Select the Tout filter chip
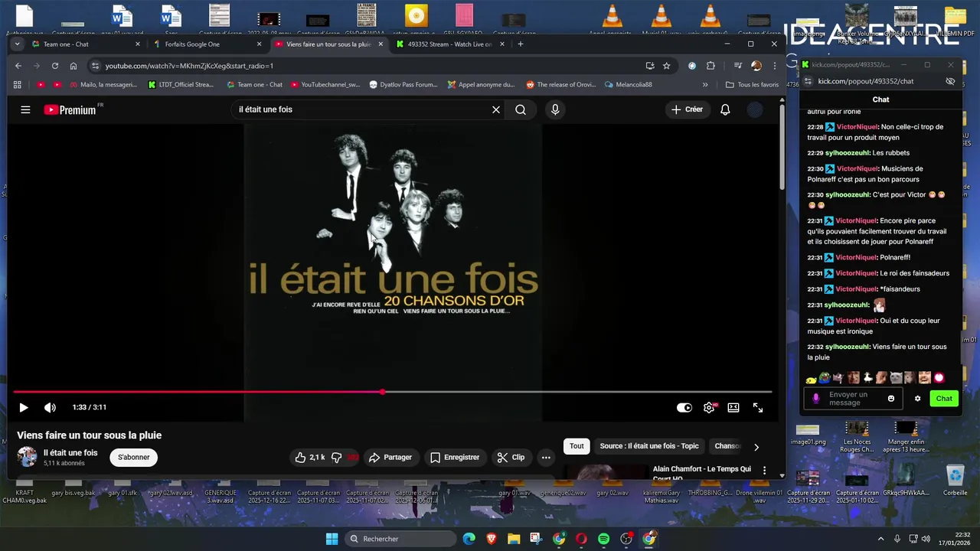 (x=577, y=446)
